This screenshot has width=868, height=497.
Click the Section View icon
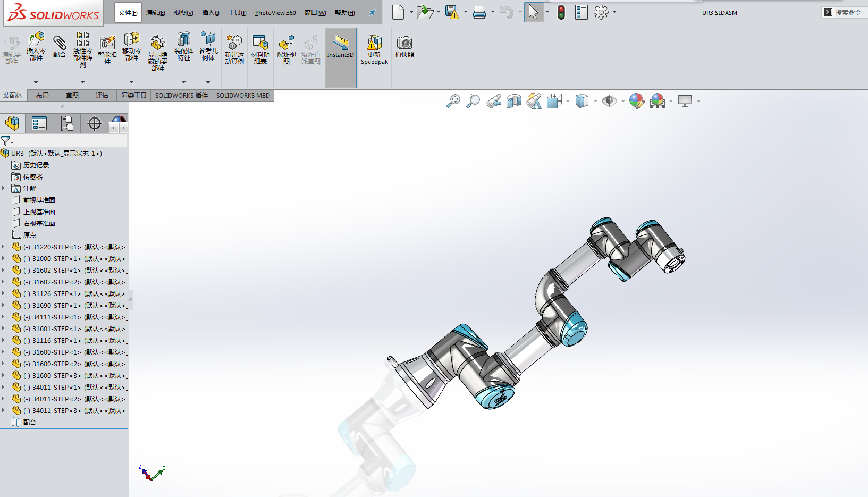(514, 101)
